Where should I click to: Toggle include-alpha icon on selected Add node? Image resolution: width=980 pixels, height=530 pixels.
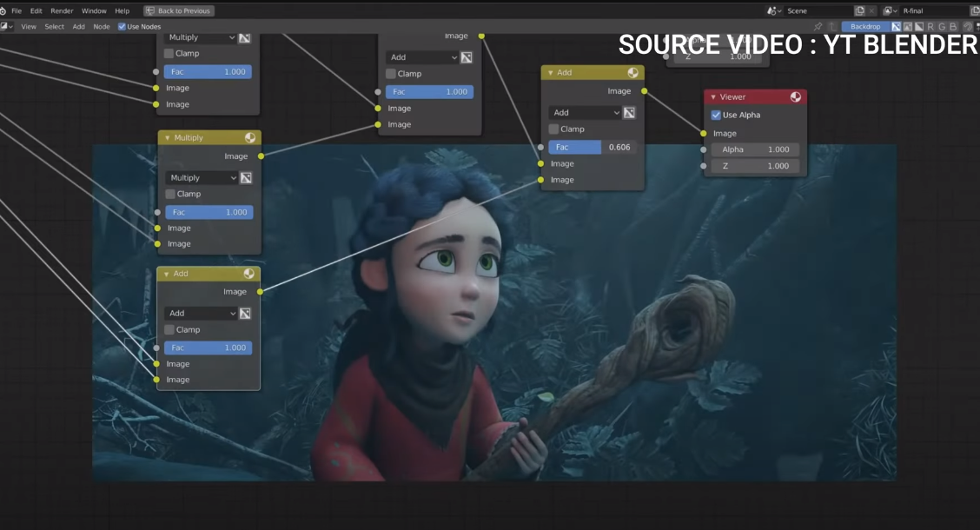pyautogui.click(x=245, y=313)
